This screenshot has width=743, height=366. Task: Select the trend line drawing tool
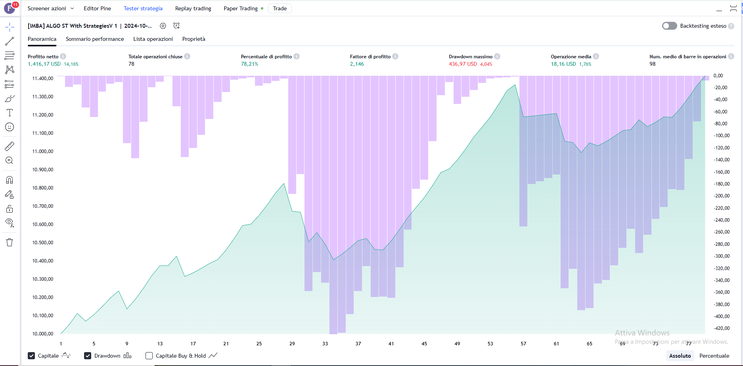pos(9,41)
